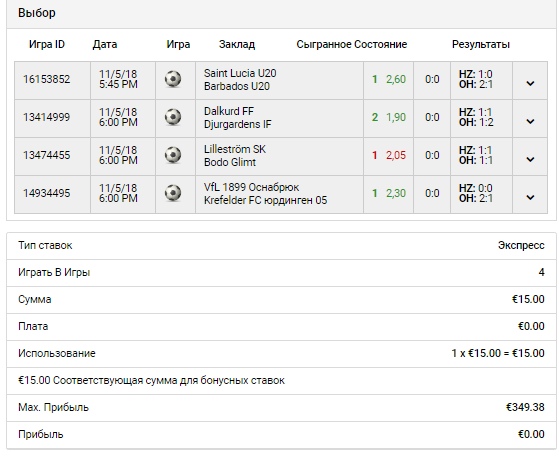Expand the VfL 1899 row chevron
This screenshot has width=559, height=457.
tap(530, 197)
